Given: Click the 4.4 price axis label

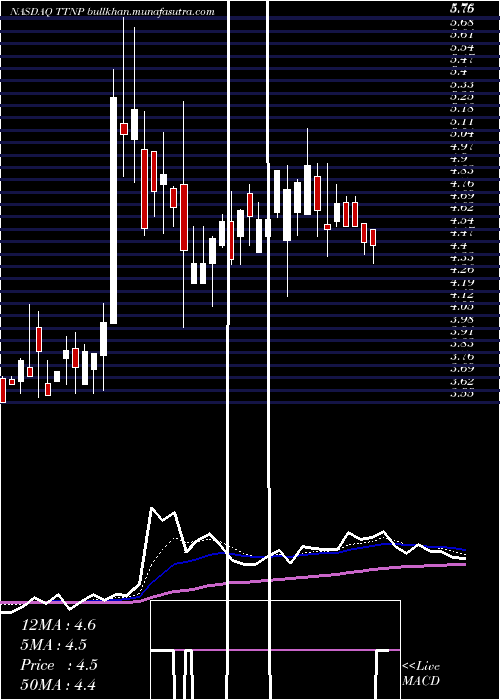Looking at the screenshot, I should (x=459, y=245).
